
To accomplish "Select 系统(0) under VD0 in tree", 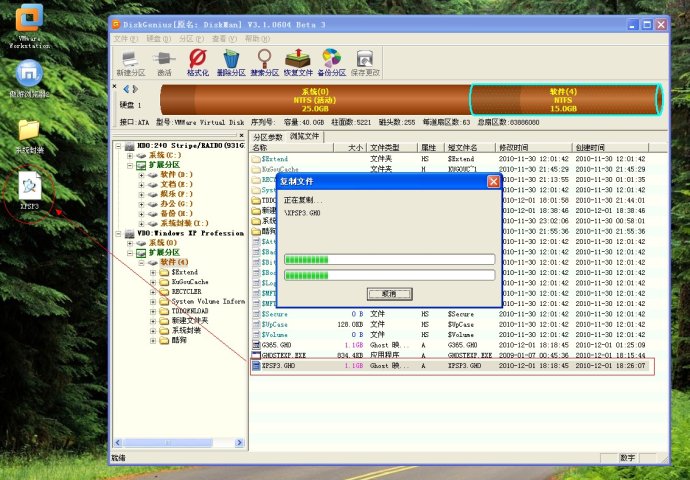I will pyautogui.click(x=163, y=243).
